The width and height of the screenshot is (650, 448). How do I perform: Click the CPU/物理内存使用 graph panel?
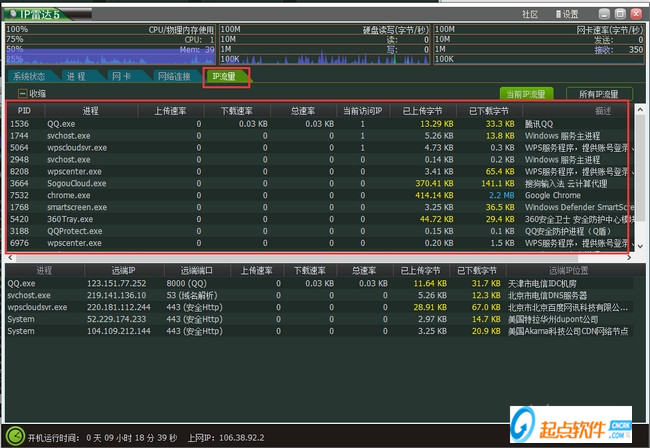tap(110, 44)
